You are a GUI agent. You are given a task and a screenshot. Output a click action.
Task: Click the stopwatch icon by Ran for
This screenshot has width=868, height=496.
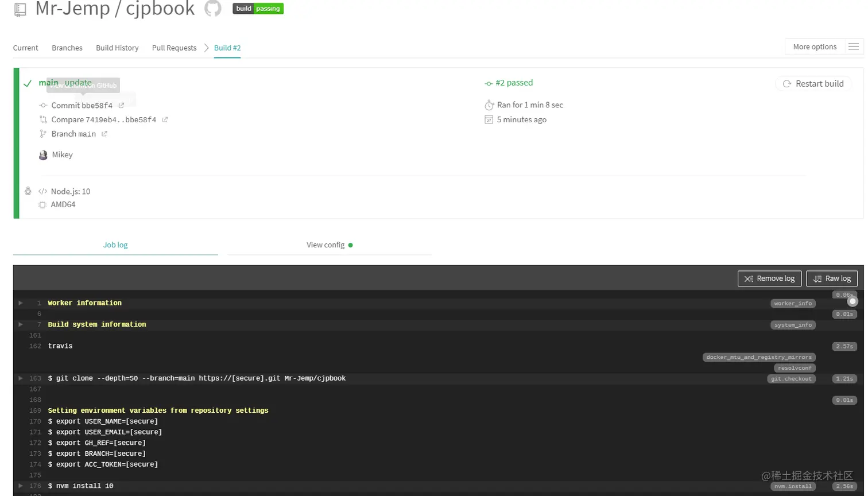pos(489,105)
